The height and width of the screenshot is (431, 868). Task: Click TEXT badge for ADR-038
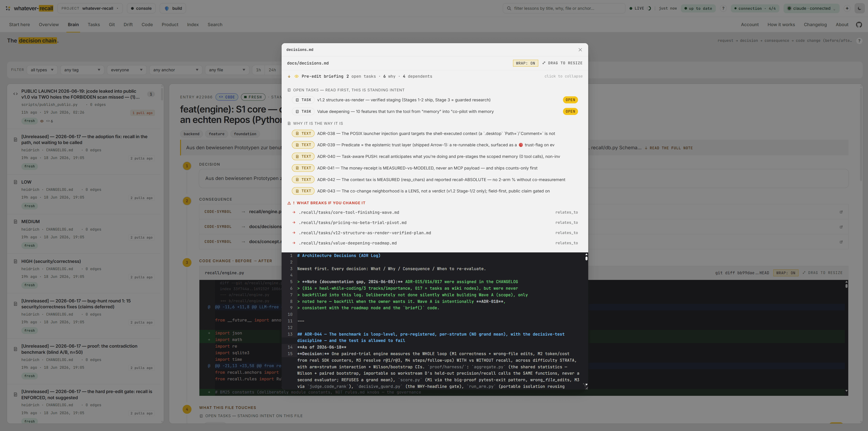click(x=303, y=134)
